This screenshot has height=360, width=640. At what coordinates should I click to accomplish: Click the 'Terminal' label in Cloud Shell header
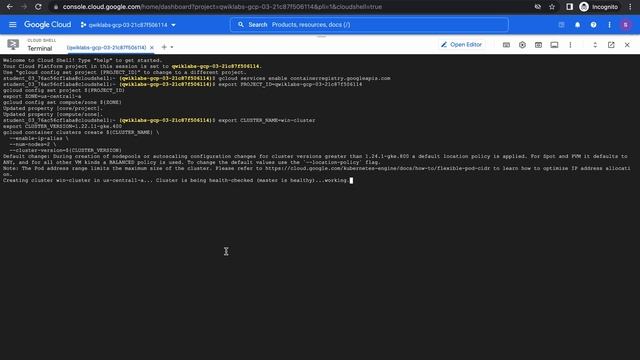pyautogui.click(x=40, y=49)
